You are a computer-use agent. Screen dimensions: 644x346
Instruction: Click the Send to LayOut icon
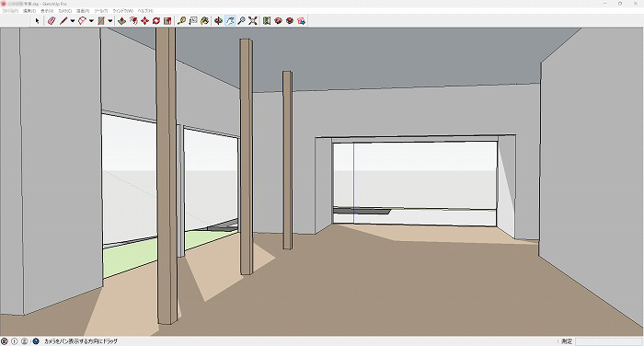[302, 20]
